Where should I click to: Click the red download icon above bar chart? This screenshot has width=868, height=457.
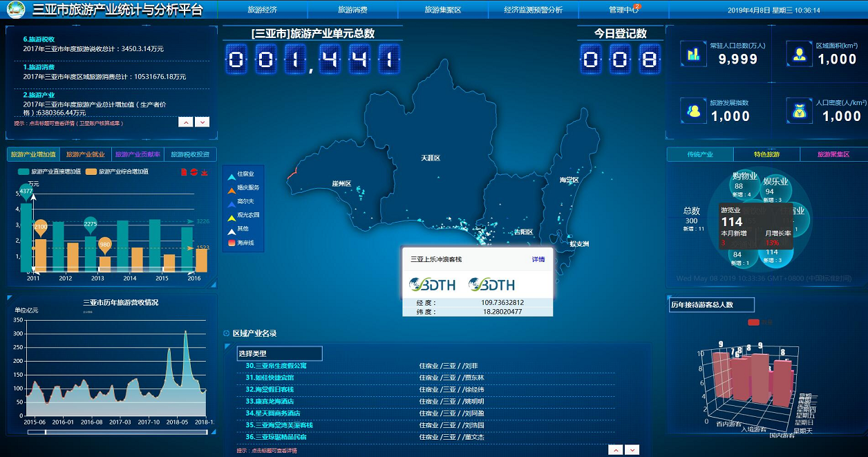tap(205, 171)
